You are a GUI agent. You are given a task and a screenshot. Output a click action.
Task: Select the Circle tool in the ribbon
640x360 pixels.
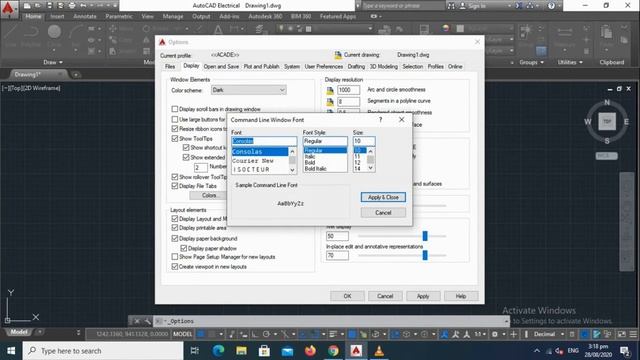(x=54, y=33)
